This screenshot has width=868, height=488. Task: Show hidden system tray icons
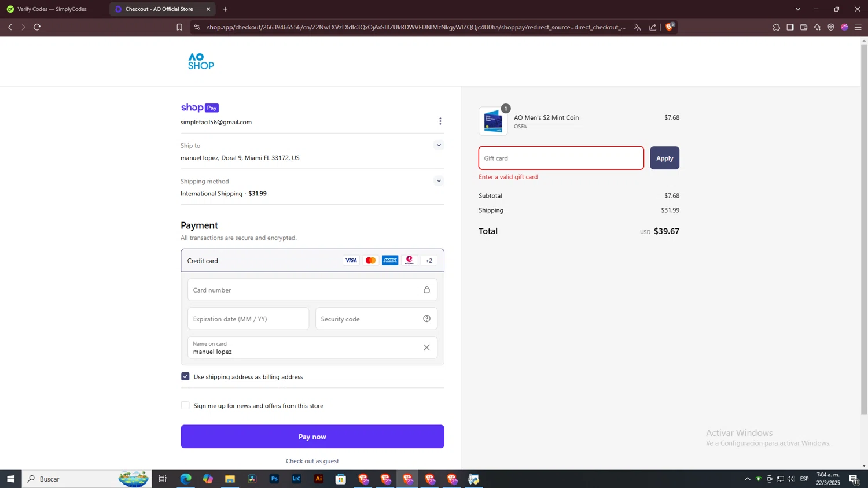tap(748, 479)
